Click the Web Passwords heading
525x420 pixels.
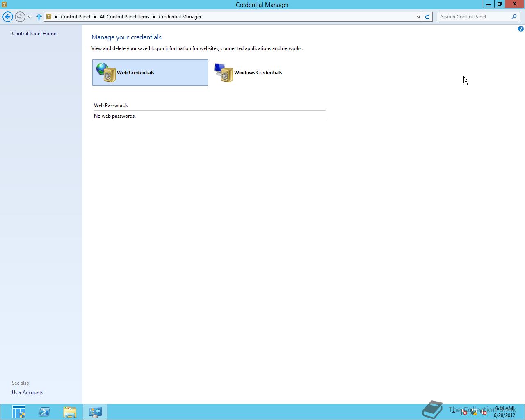point(111,105)
